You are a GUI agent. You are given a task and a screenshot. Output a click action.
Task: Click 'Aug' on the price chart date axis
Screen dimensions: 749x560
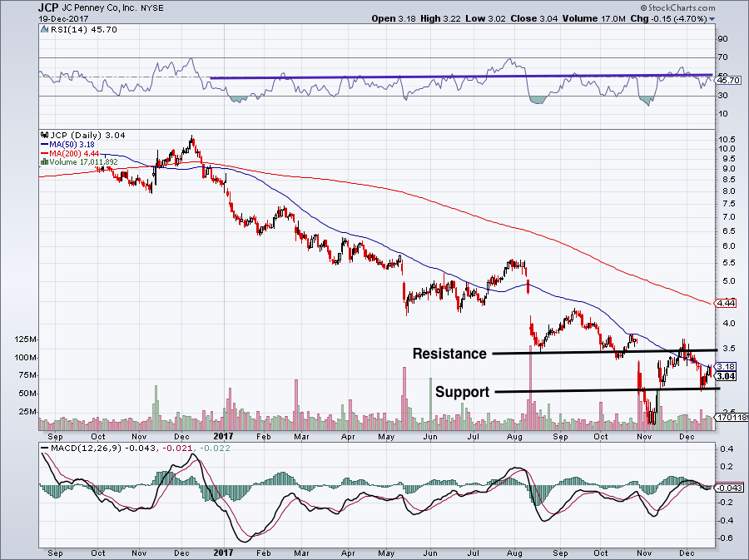coord(514,436)
